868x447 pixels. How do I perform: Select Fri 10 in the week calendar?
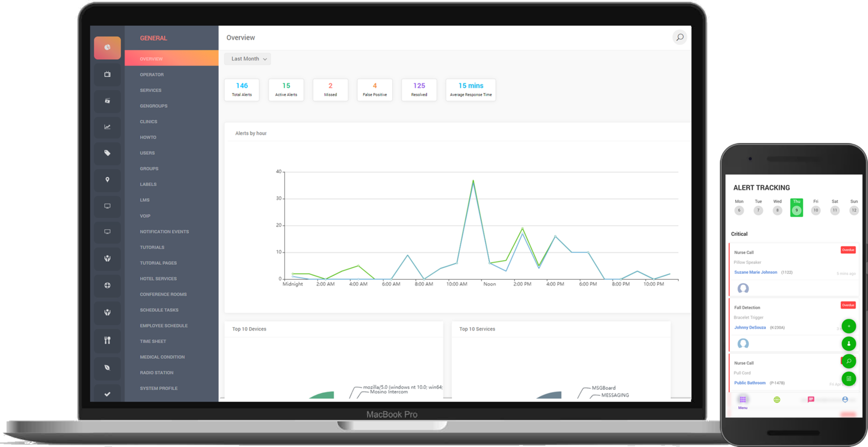click(x=815, y=207)
